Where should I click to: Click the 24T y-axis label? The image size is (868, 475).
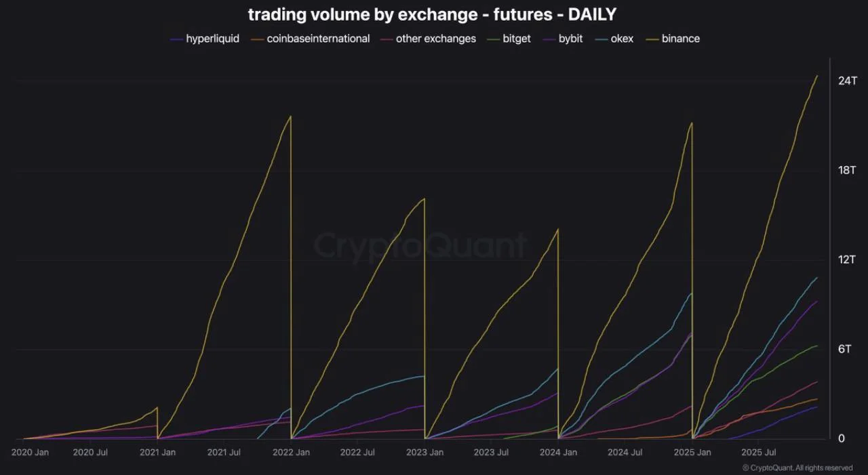click(x=847, y=81)
